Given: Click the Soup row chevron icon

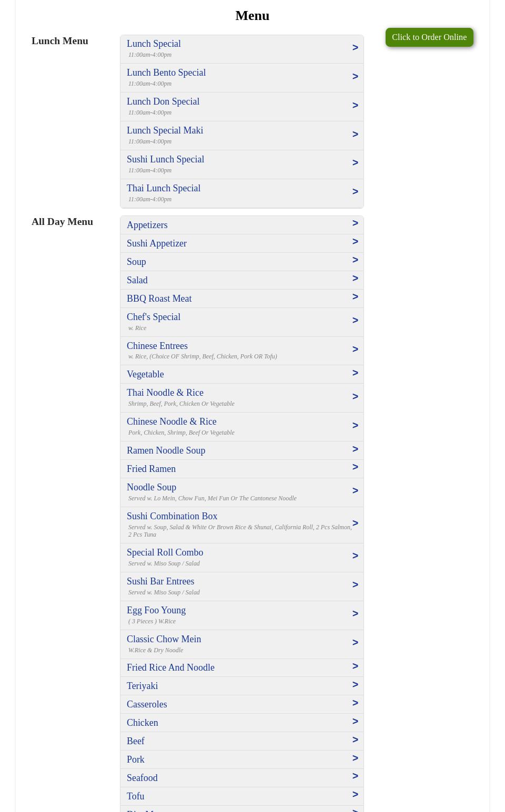Looking at the screenshot, I should click(355, 260).
